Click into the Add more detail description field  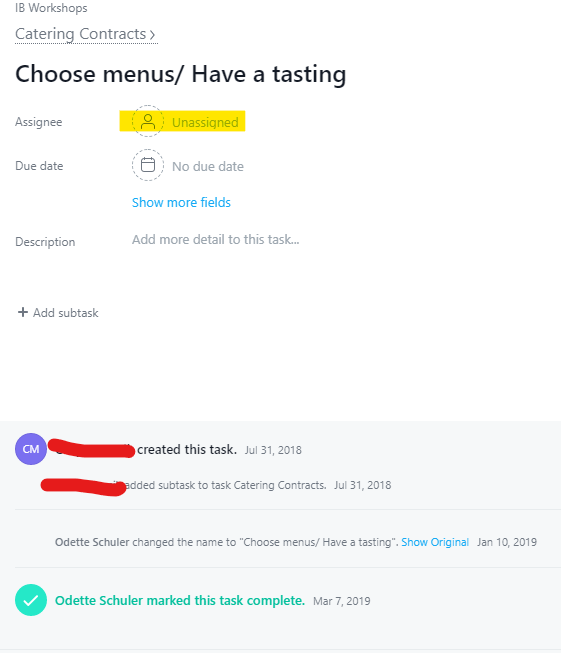click(x=216, y=239)
